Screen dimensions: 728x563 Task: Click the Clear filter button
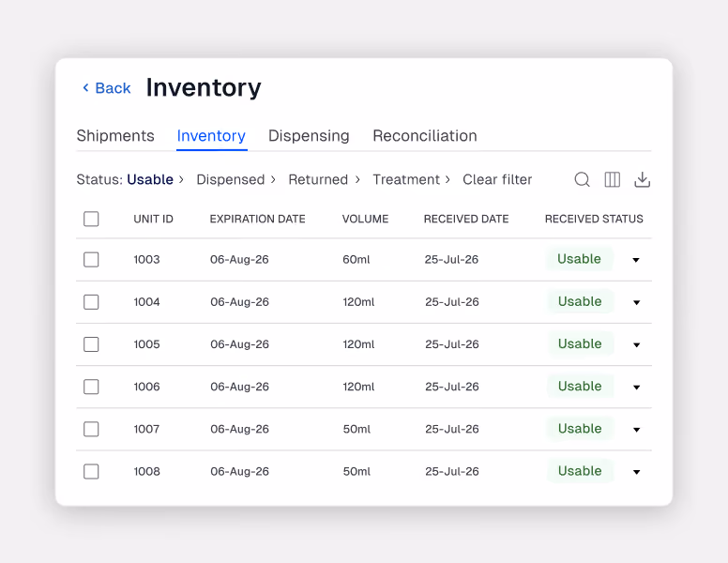(497, 179)
